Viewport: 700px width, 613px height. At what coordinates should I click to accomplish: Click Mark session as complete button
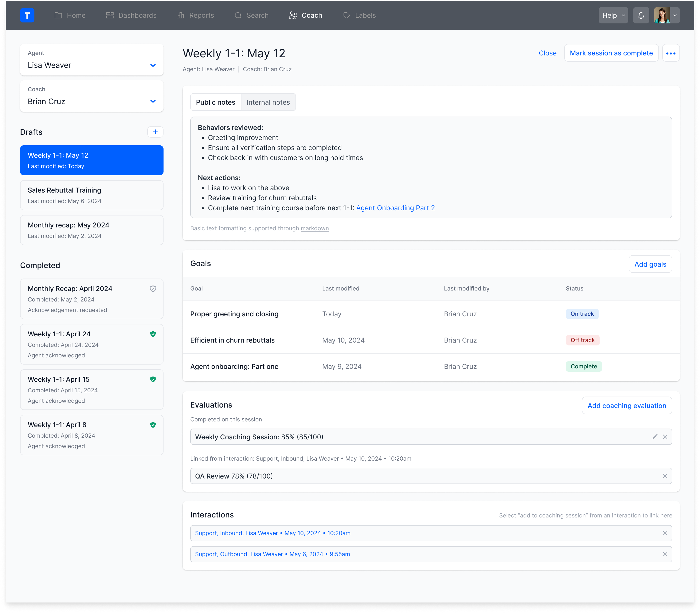click(x=611, y=53)
